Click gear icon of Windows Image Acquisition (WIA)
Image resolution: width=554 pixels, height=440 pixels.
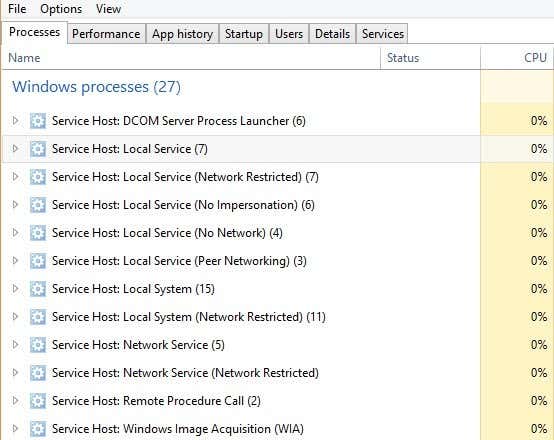pyautogui.click(x=38, y=429)
